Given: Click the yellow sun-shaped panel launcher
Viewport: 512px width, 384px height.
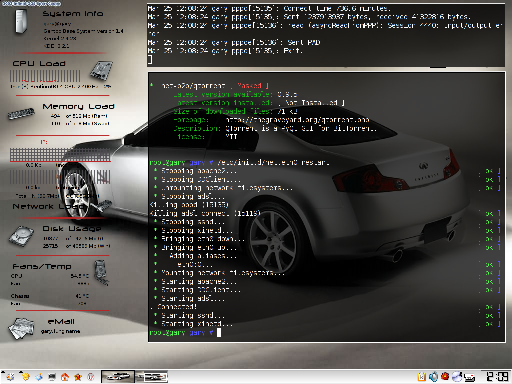Looking at the screenshot, I should click(25, 377).
